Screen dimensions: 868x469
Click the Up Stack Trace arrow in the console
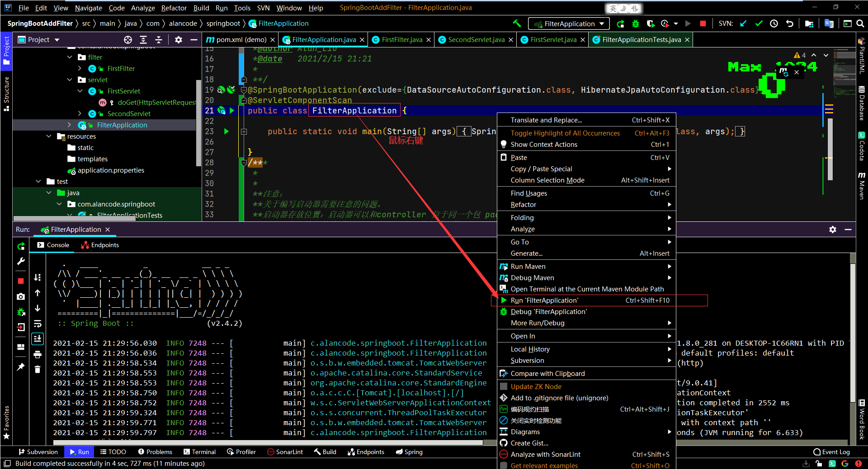38,293
